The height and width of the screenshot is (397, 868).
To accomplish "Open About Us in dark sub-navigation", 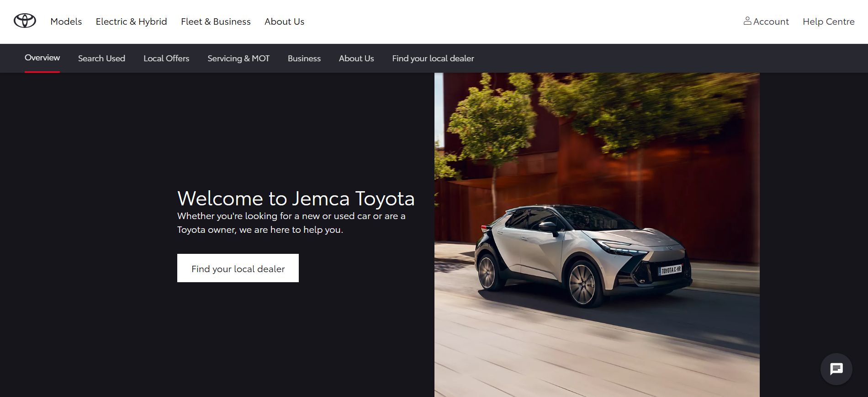I will 356,59.
